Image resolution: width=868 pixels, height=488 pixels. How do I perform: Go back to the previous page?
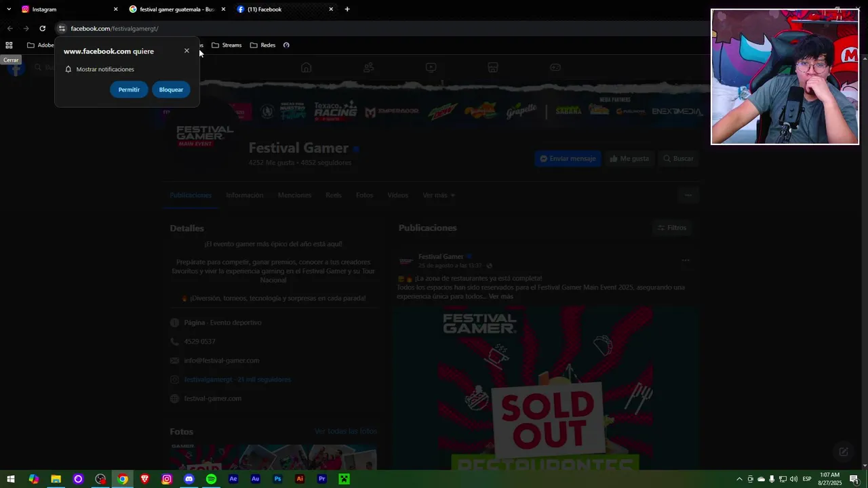tap(9, 28)
